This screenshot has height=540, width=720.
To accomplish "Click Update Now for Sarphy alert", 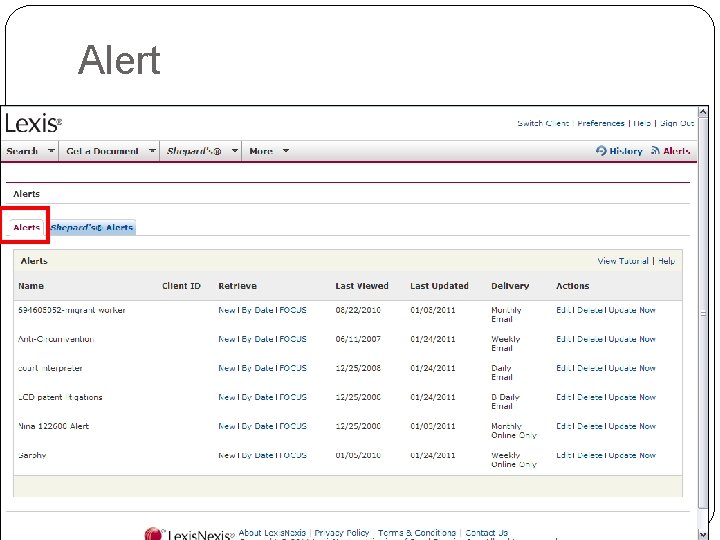I will coord(632,455).
